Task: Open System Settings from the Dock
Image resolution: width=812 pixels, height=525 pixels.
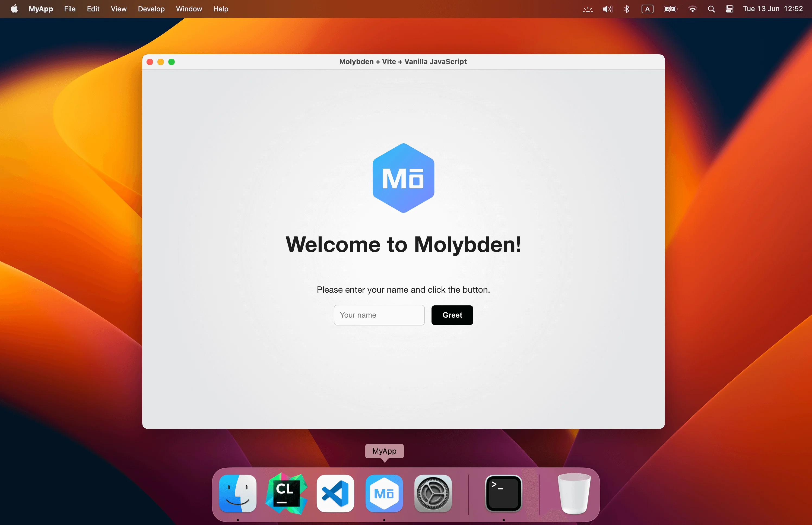Action: coord(433,494)
